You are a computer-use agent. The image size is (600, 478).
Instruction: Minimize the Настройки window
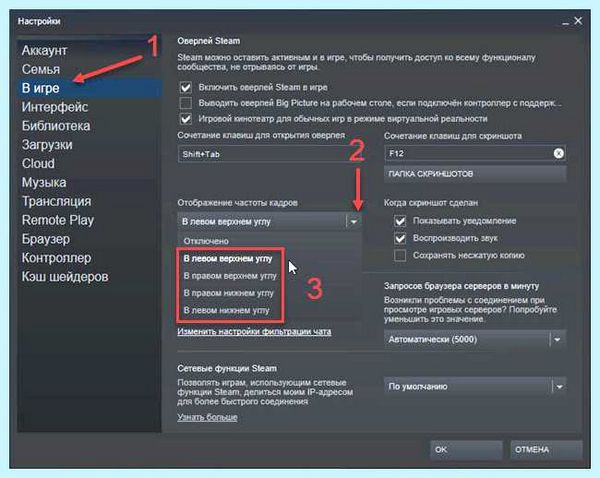click(566, 22)
